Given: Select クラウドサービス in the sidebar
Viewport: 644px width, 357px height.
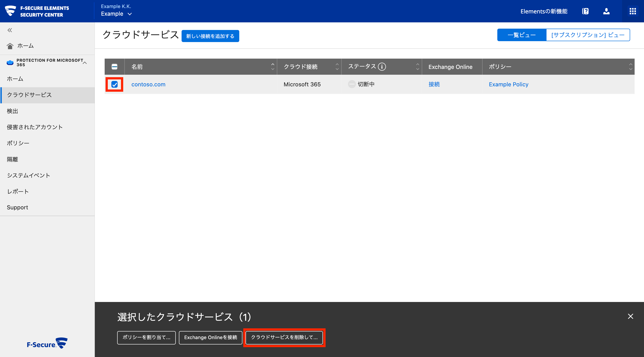Looking at the screenshot, I should tap(47, 95).
